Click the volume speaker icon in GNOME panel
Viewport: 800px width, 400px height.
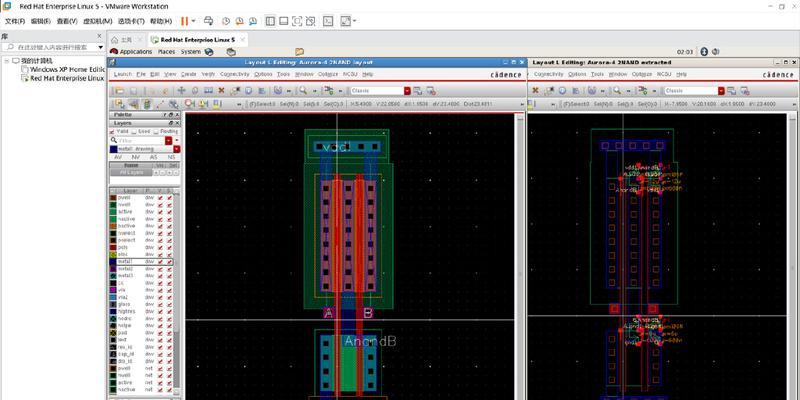coord(716,52)
